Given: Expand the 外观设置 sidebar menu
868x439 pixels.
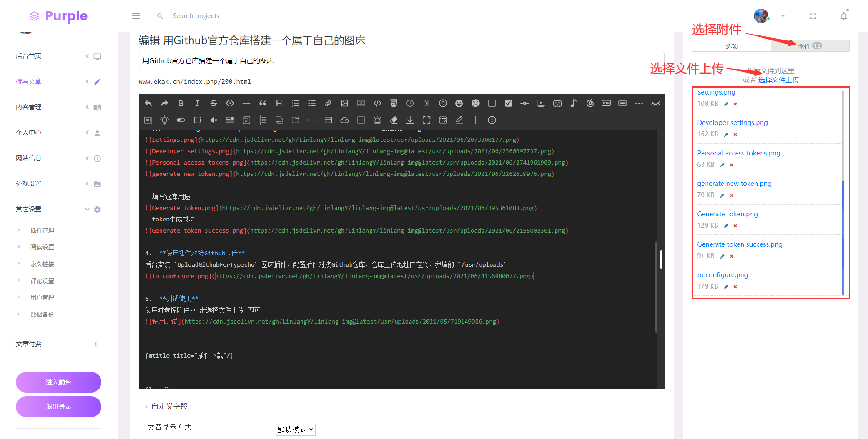Looking at the screenshot, I should pos(58,184).
